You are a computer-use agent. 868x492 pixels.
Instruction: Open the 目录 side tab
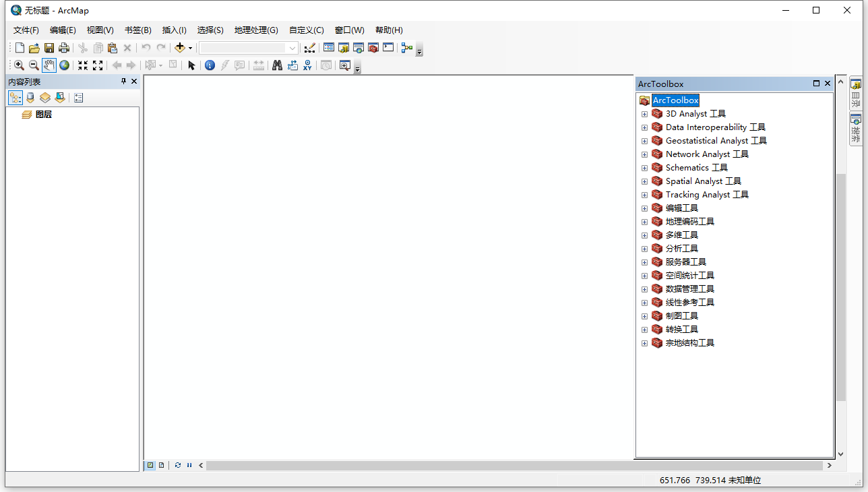[856, 92]
